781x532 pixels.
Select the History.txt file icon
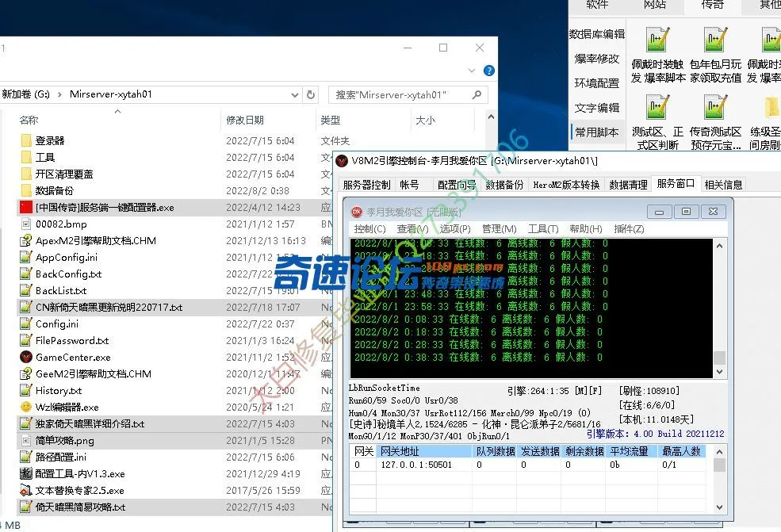point(26,391)
